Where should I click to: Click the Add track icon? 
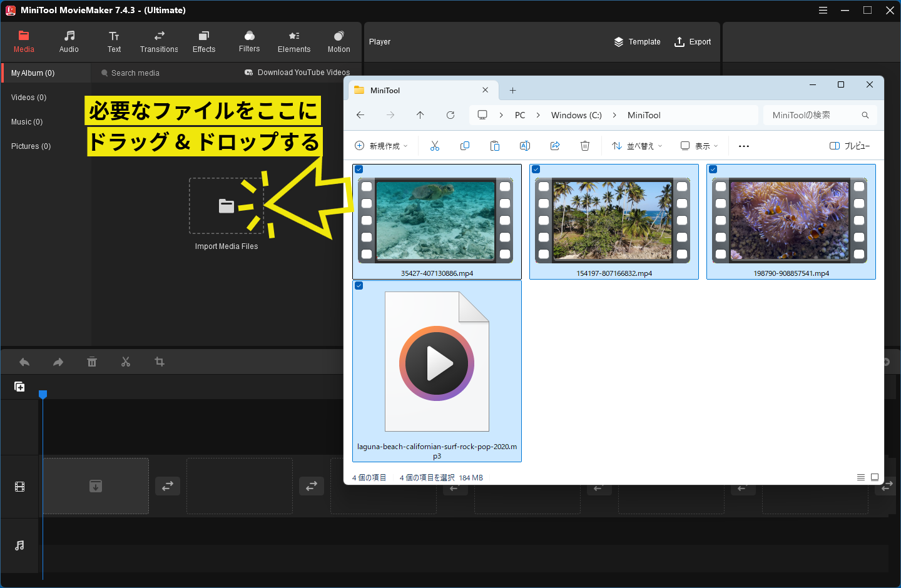tap(19, 387)
